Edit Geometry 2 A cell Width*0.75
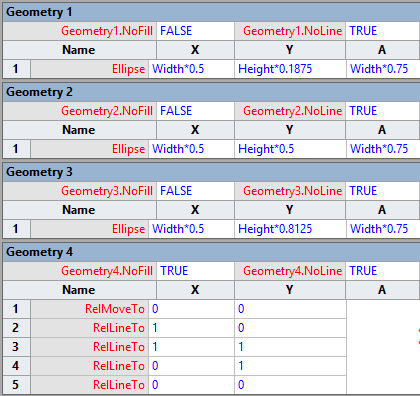The height and width of the screenshot is (396, 420). (x=383, y=149)
